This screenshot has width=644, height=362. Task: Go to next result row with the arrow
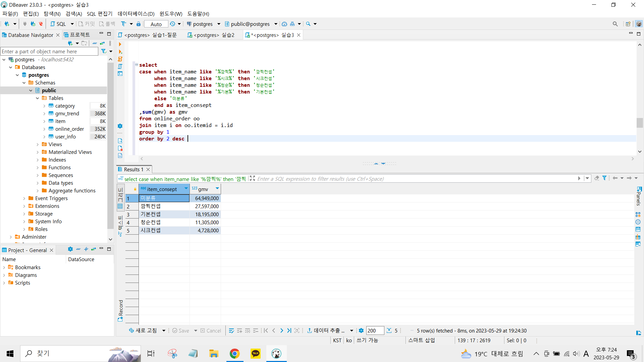tap(281, 330)
